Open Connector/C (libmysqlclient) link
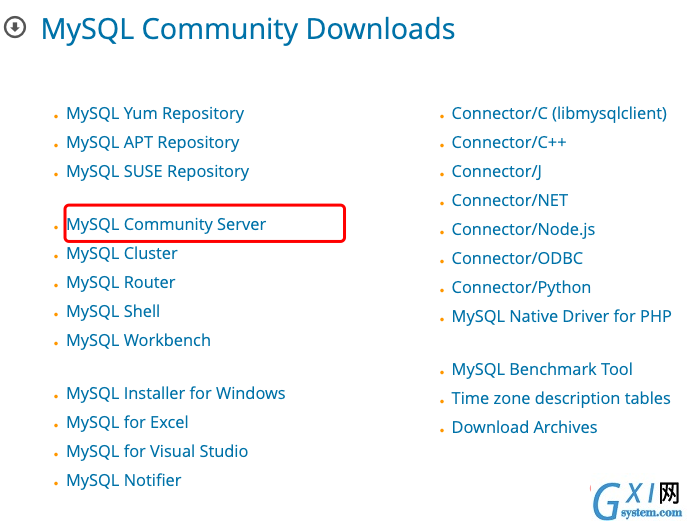The image size is (689, 521). [559, 114]
